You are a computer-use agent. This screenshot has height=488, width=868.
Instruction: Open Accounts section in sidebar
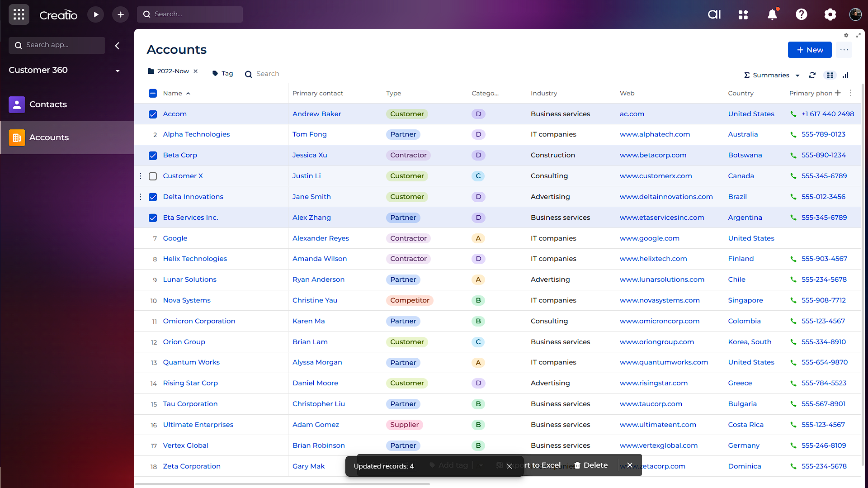coord(49,137)
